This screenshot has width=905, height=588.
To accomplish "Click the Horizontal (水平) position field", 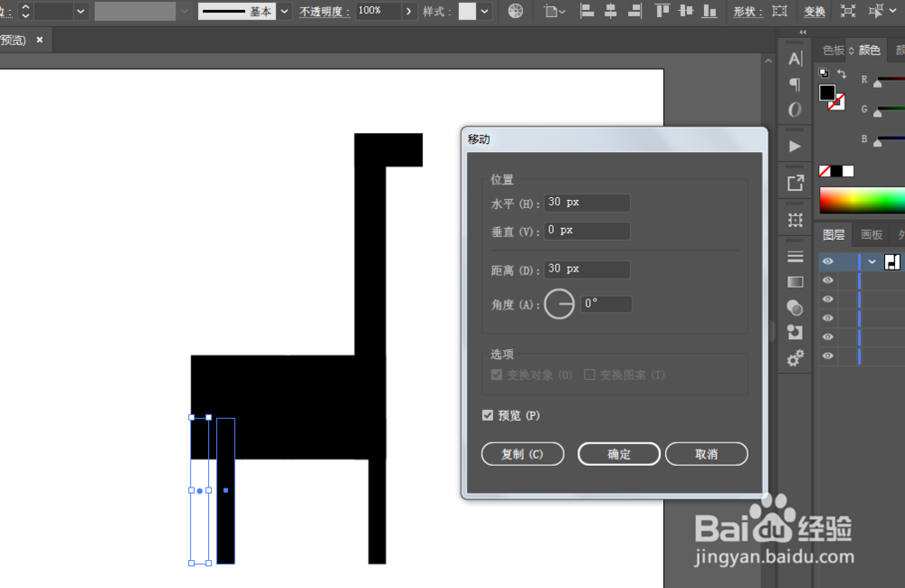I will 587,203.
